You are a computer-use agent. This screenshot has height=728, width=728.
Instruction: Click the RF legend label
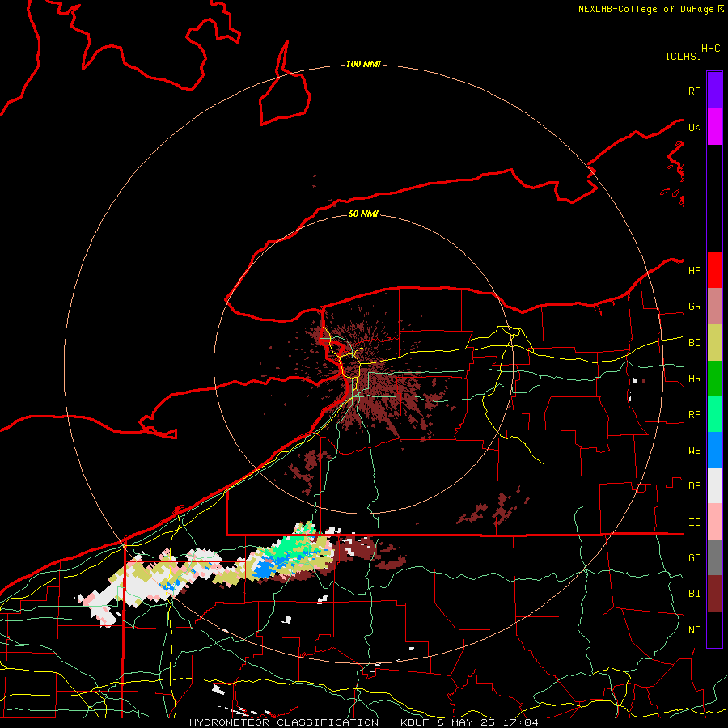[694, 91]
